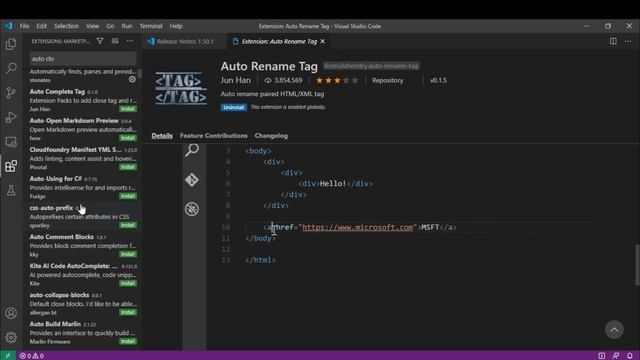
Task: Click the microsoft.com URL in code demo
Action: click(358, 227)
